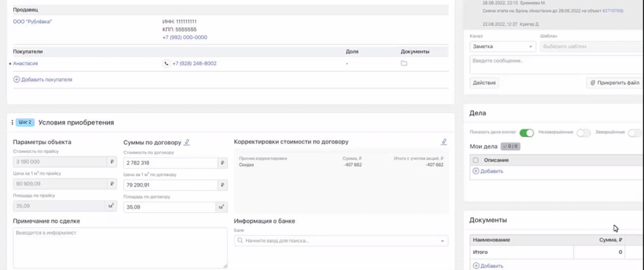Click the plus icon under Мои дела
Screen dimensions: 644x270
point(476,171)
